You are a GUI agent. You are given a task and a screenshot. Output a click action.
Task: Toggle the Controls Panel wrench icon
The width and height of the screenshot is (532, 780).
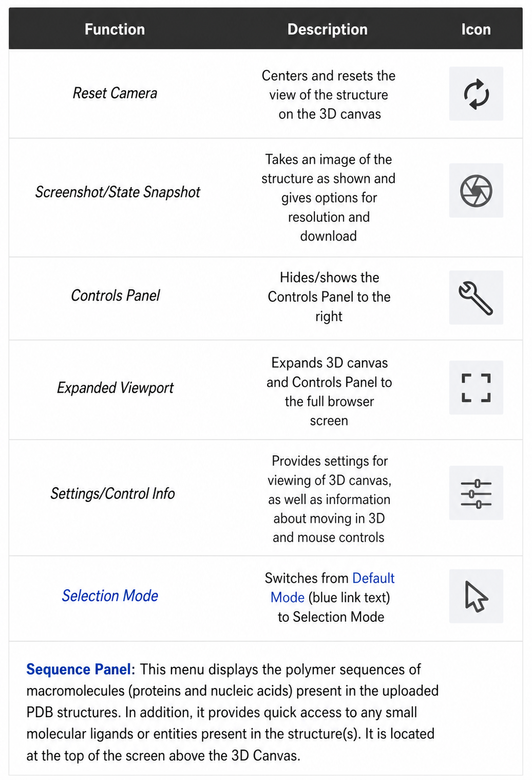click(x=476, y=298)
